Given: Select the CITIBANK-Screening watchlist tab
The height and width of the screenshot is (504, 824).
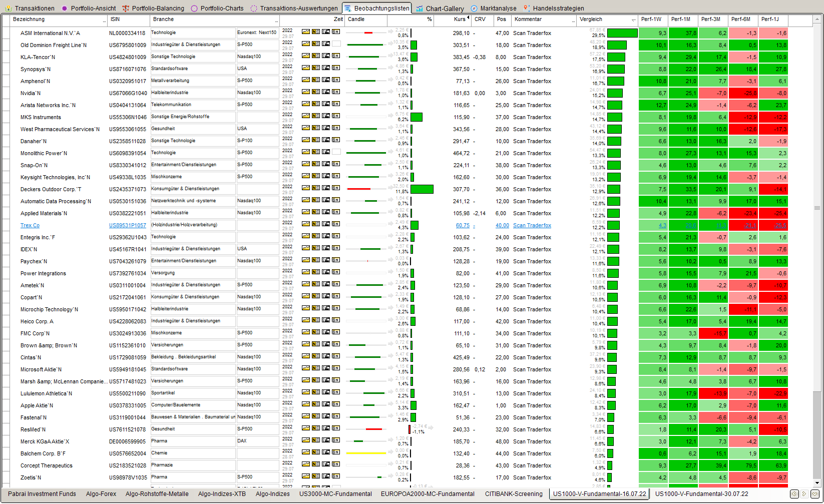Looking at the screenshot, I should 514,494.
